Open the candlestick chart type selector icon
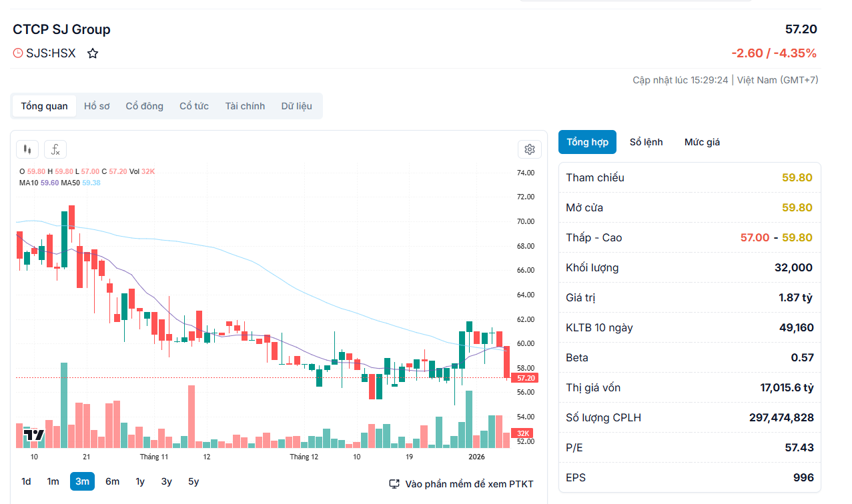 tap(27, 149)
